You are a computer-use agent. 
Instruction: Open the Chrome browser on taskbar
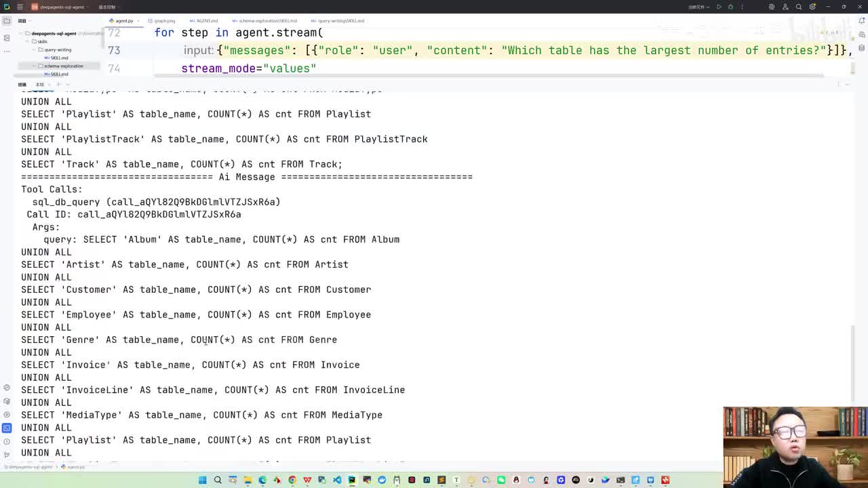point(292,480)
